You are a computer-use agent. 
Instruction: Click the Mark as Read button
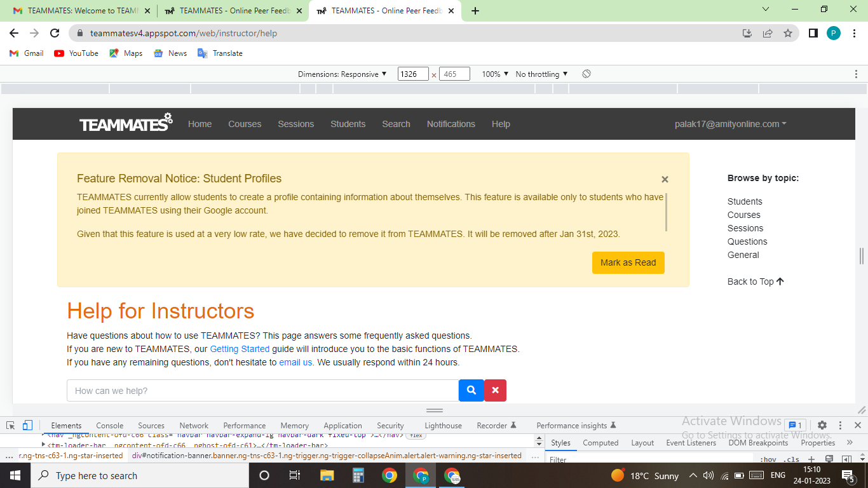(628, 262)
